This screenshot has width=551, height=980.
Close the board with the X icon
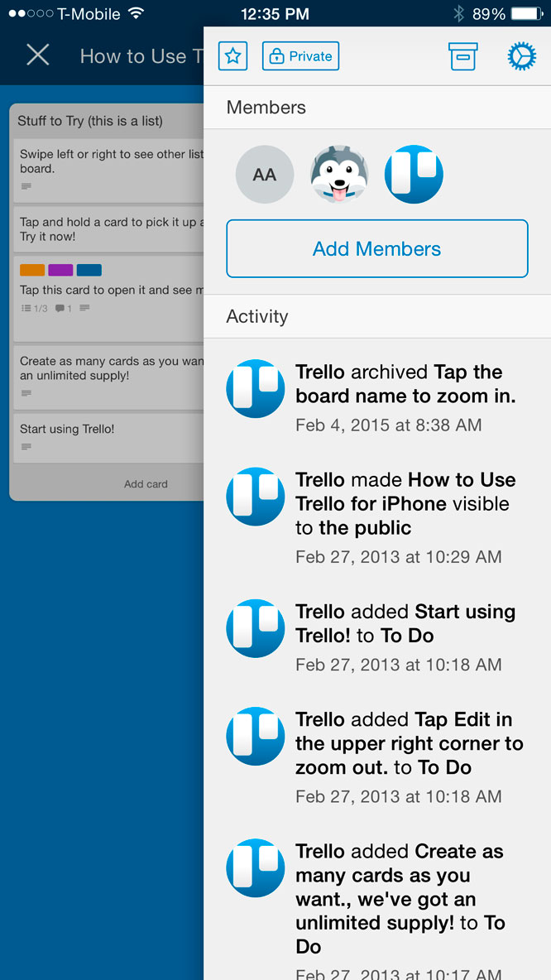(38, 55)
